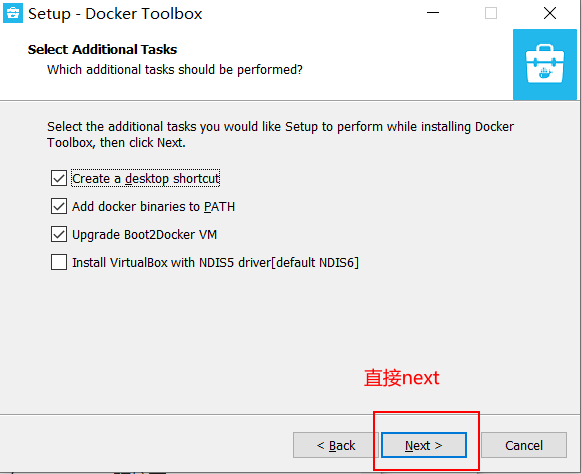
Task: Click the 'Select Additional Tasks' heading
Action: point(102,49)
